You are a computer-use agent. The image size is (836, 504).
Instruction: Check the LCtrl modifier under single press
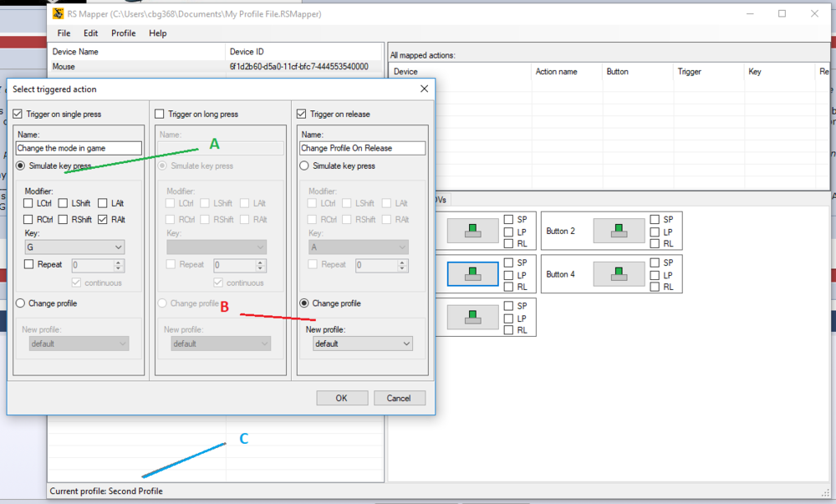tap(28, 203)
